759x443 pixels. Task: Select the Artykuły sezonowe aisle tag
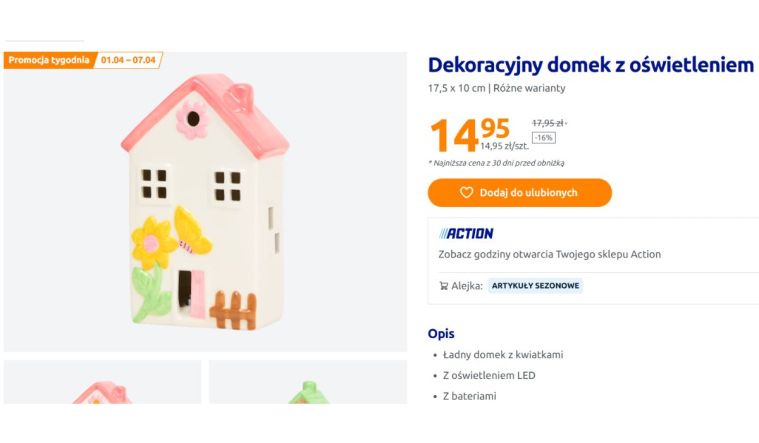pyautogui.click(x=535, y=286)
